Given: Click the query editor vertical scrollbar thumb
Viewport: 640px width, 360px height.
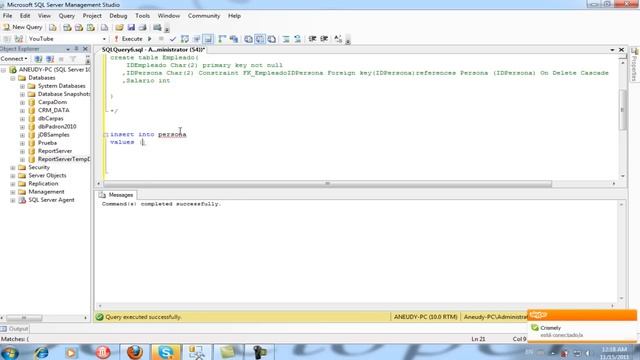Looking at the screenshot, I should 622,110.
